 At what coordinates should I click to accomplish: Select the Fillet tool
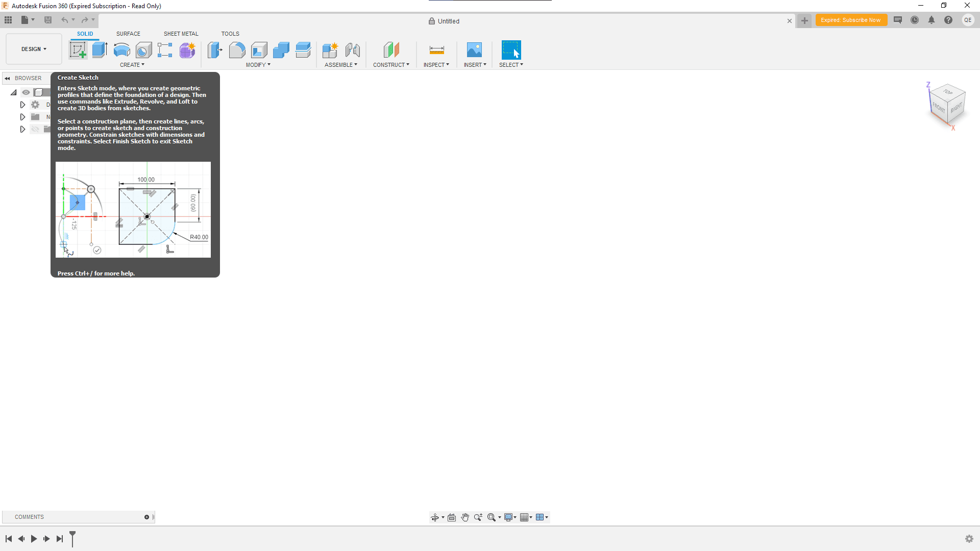pyautogui.click(x=237, y=49)
